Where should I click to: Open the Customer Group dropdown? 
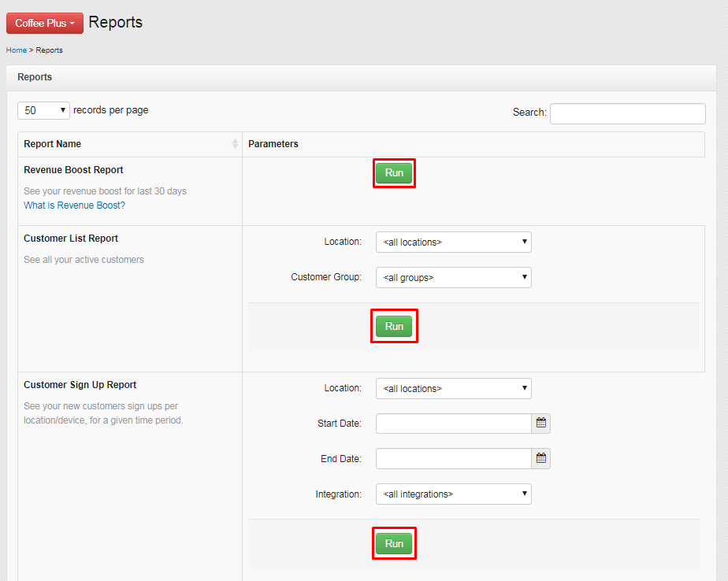453,277
